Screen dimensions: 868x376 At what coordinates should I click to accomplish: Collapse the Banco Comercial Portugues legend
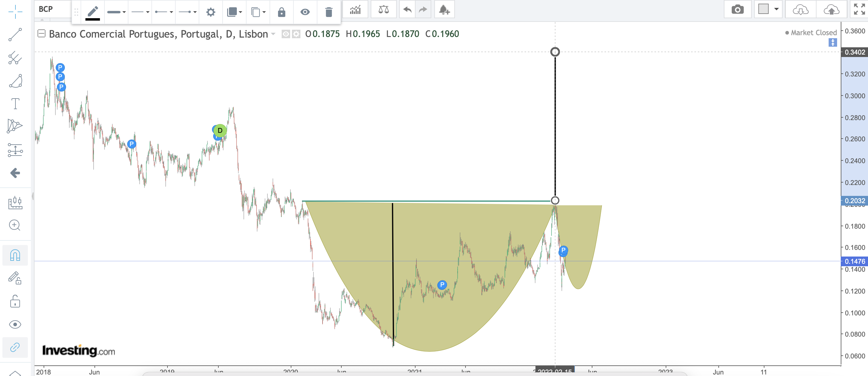pyautogui.click(x=41, y=33)
